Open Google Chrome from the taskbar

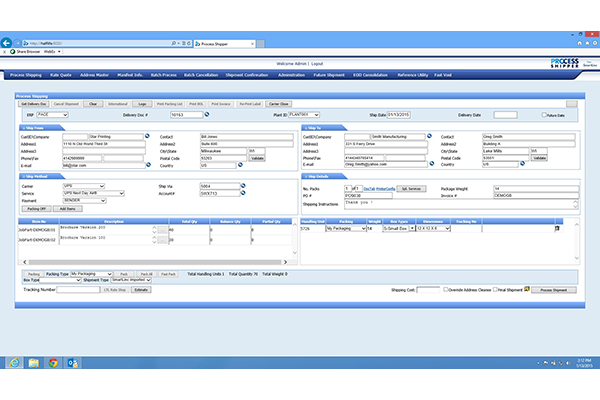pyautogui.click(x=53, y=362)
